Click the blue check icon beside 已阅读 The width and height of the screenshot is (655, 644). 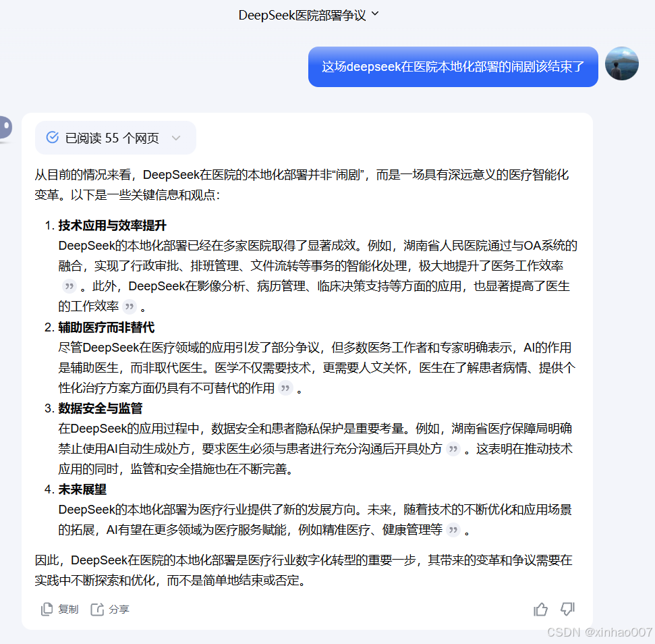52,138
